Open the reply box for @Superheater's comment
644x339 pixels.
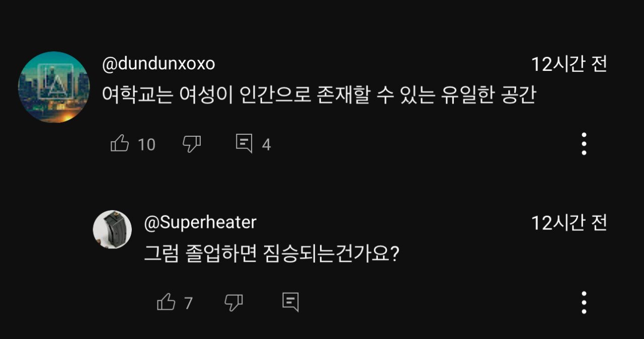pos(291,302)
